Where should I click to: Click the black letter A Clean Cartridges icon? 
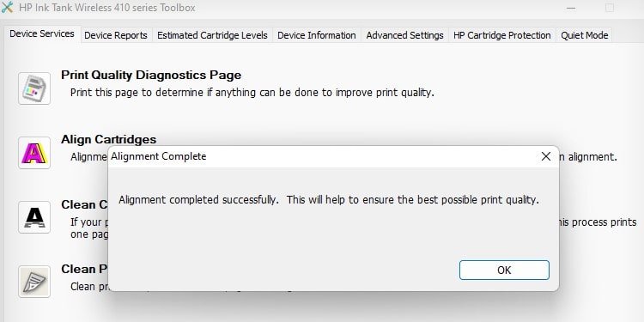coord(34,217)
